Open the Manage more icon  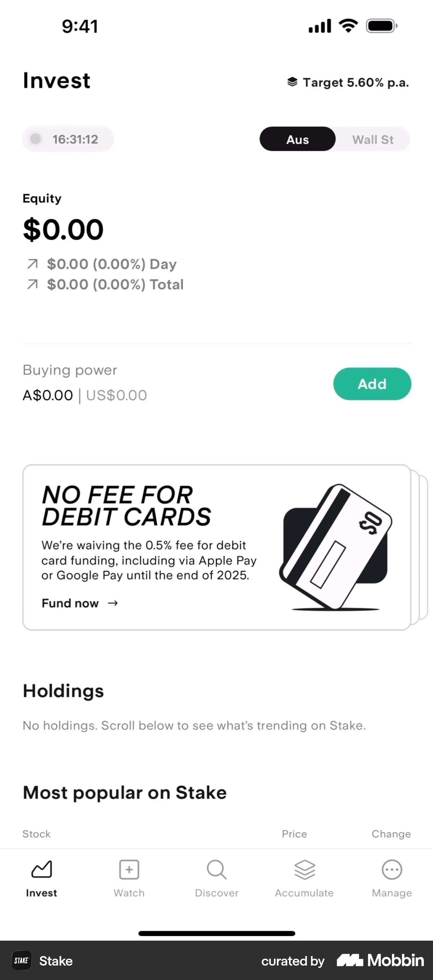392,869
